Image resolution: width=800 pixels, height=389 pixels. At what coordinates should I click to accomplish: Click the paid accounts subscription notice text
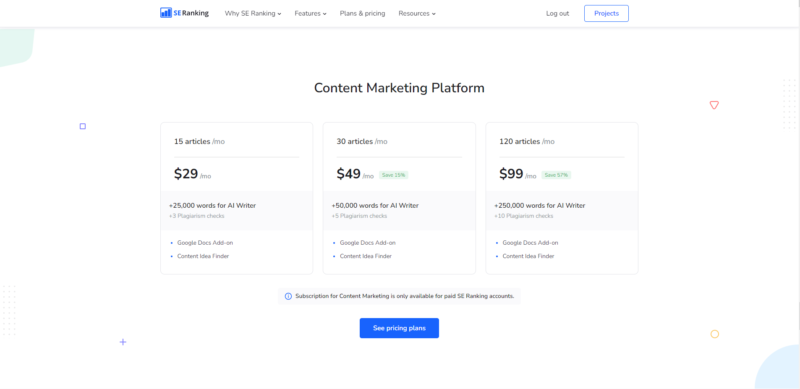405,296
